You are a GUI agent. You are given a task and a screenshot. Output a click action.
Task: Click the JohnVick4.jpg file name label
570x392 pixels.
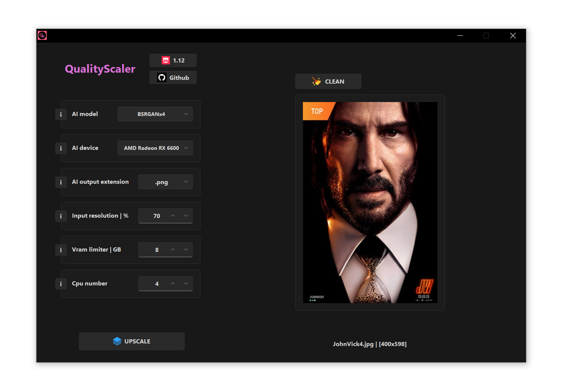pos(370,344)
